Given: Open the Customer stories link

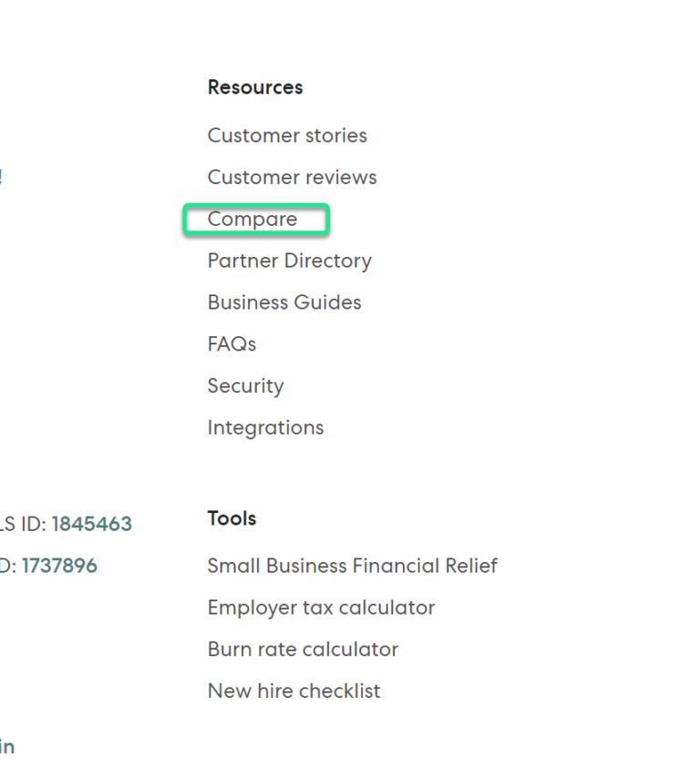Looking at the screenshot, I should coord(287,136).
